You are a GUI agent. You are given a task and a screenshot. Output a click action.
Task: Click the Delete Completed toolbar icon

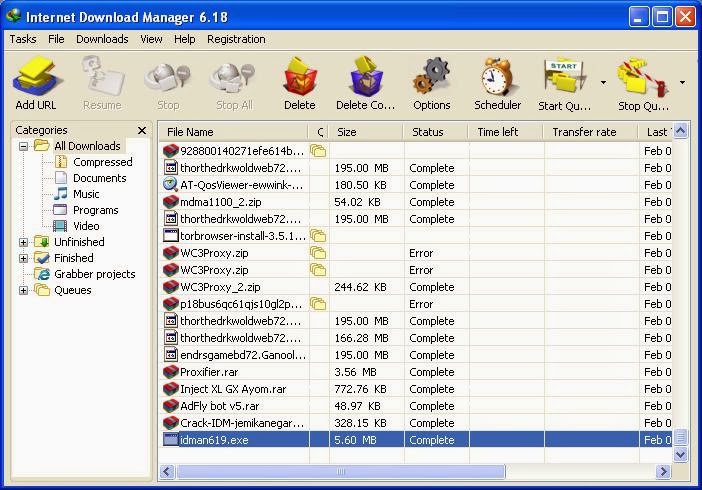coord(365,77)
